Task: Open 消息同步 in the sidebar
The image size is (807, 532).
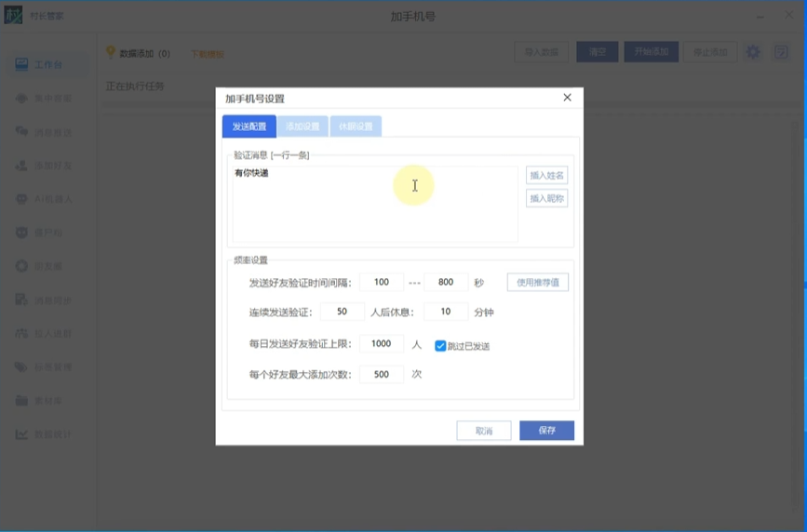Action: coord(43,300)
